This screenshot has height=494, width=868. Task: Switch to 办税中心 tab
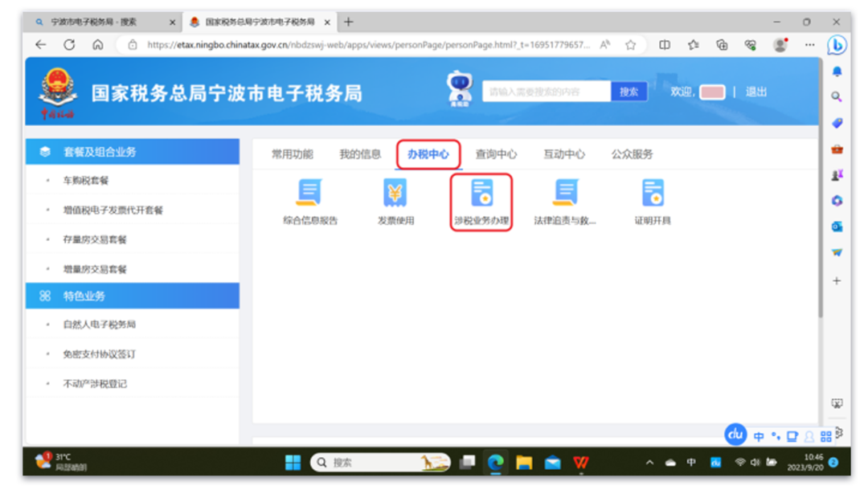tap(428, 154)
